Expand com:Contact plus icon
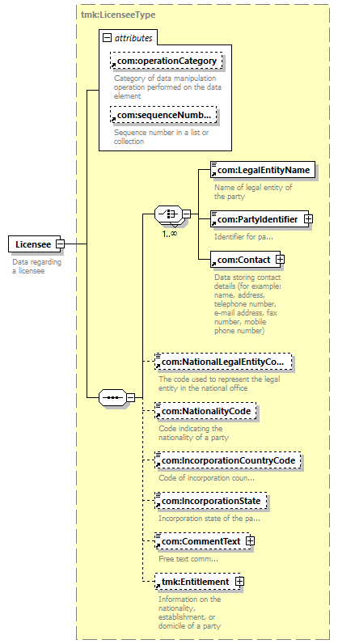The width and height of the screenshot is (338, 644). tap(280, 260)
